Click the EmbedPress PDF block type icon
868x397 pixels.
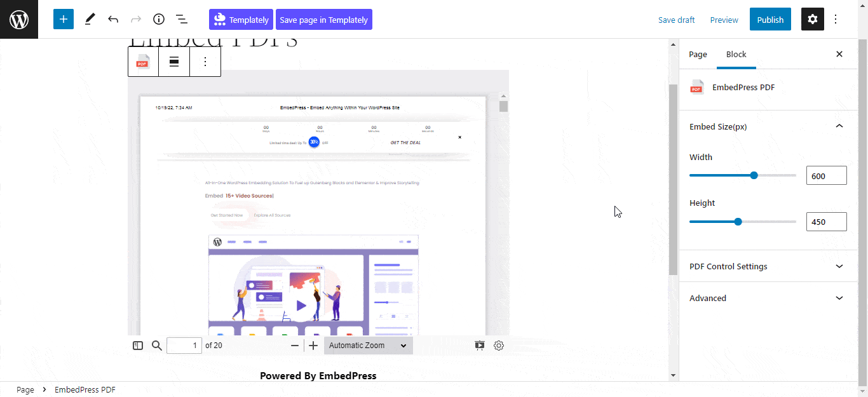point(143,62)
